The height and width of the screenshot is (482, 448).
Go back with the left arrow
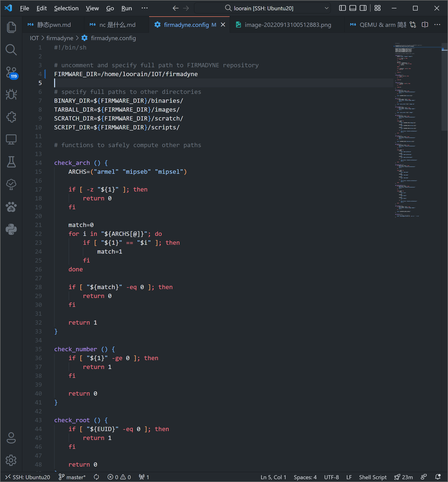(176, 8)
